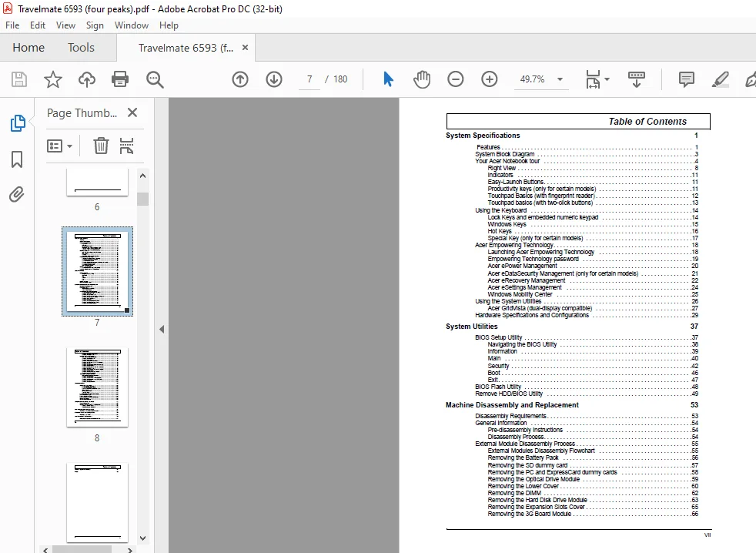Open the Help menu

coord(169,25)
